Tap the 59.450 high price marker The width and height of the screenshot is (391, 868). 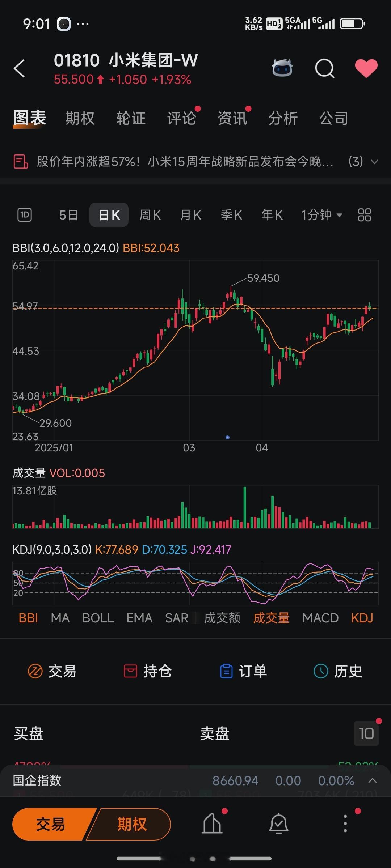point(263,278)
